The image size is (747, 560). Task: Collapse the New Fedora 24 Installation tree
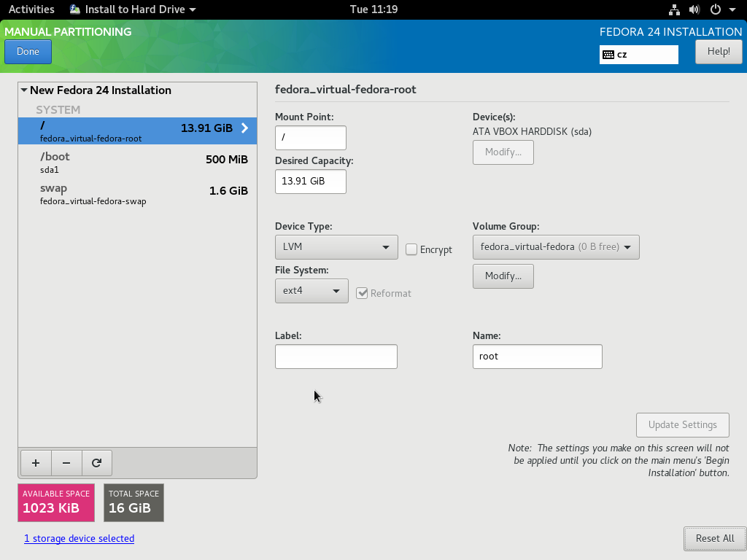pyautogui.click(x=24, y=90)
